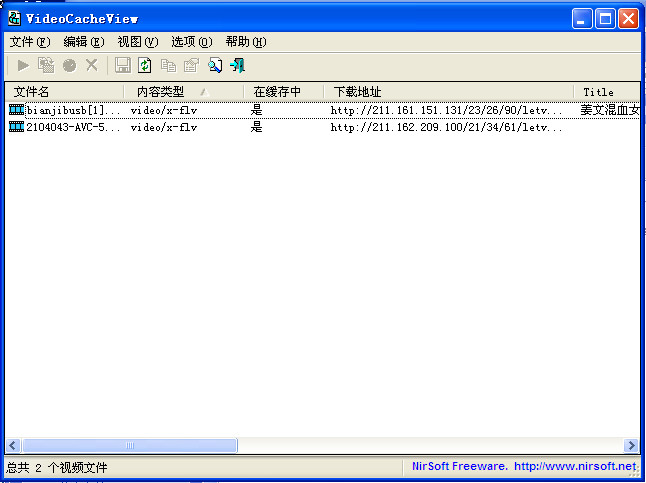Select the 2104043-AVC-5... file name
Image resolution: width=646 pixels, height=483 pixels.
[73, 127]
